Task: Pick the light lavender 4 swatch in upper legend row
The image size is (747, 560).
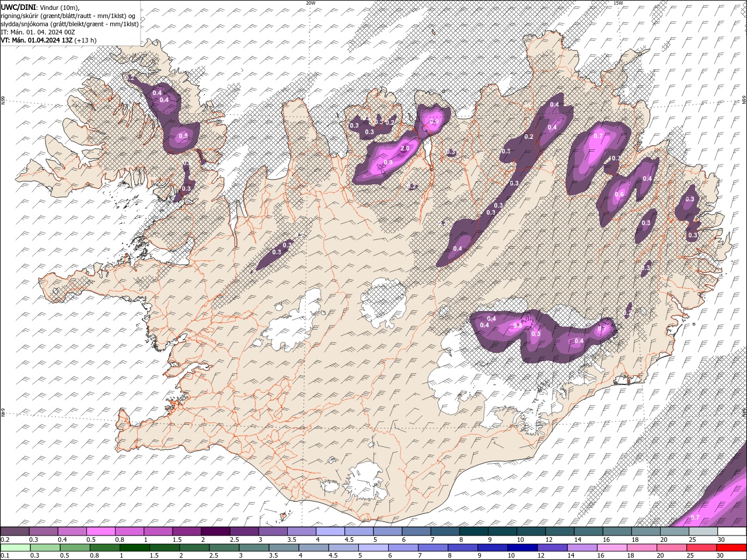Action: [330, 531]
